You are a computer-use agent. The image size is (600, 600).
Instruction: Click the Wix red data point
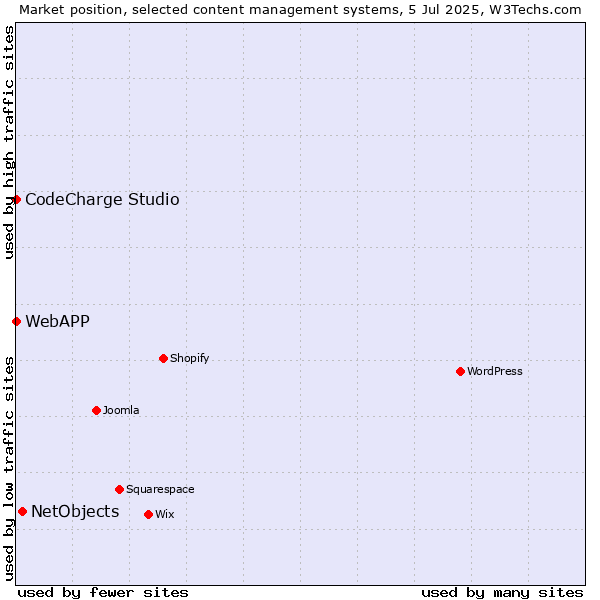click(x=148, y=515)
